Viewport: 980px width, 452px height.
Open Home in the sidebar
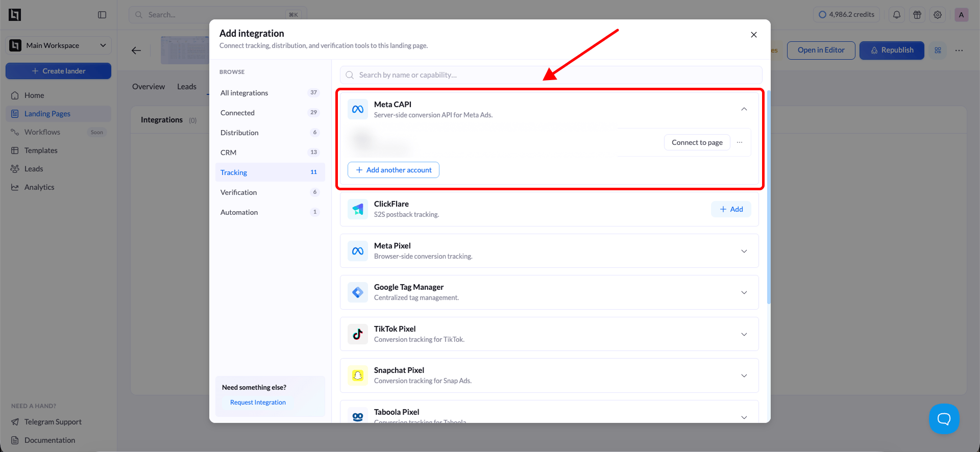point(58,95)
